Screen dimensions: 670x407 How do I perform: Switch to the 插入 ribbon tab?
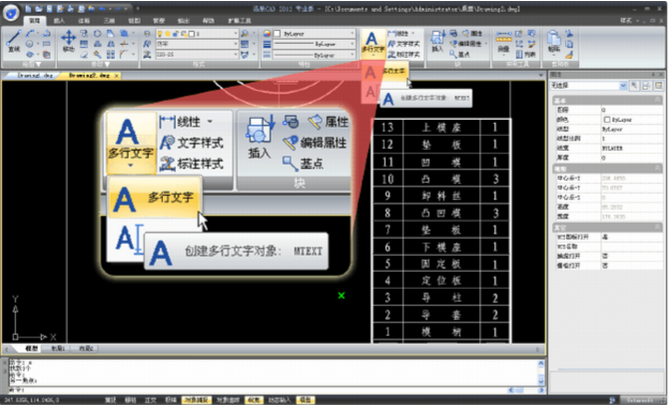[x=59, y=20]
